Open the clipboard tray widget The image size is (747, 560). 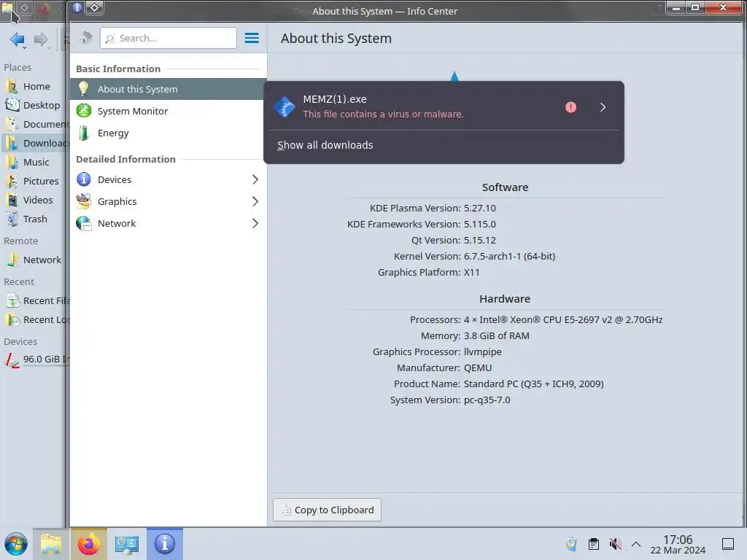point(594,544)
